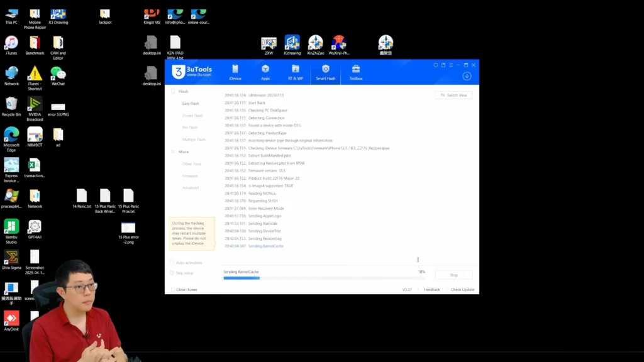
Task: Open the procexp64 desktop icon
Action: [x=11, y=199]
